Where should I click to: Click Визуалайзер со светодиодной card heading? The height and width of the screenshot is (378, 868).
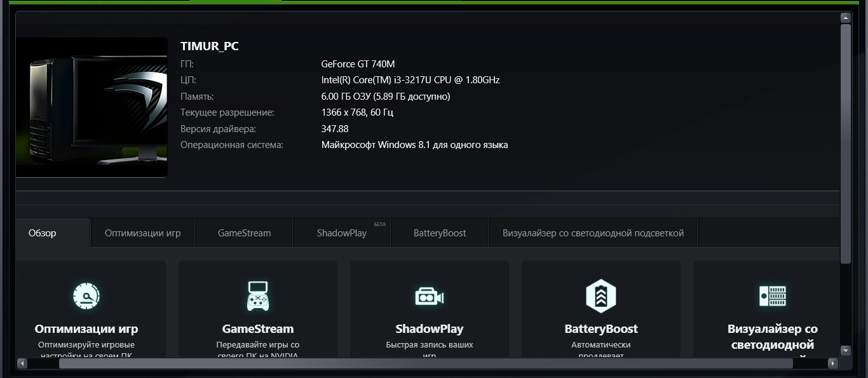pyautogui.click(x=773, y=337)
